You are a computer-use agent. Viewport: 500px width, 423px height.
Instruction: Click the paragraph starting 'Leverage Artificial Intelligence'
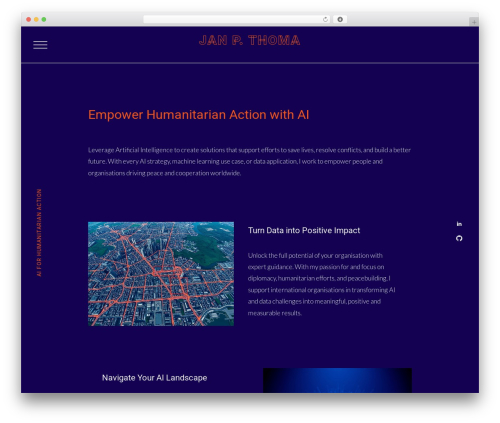249,161
